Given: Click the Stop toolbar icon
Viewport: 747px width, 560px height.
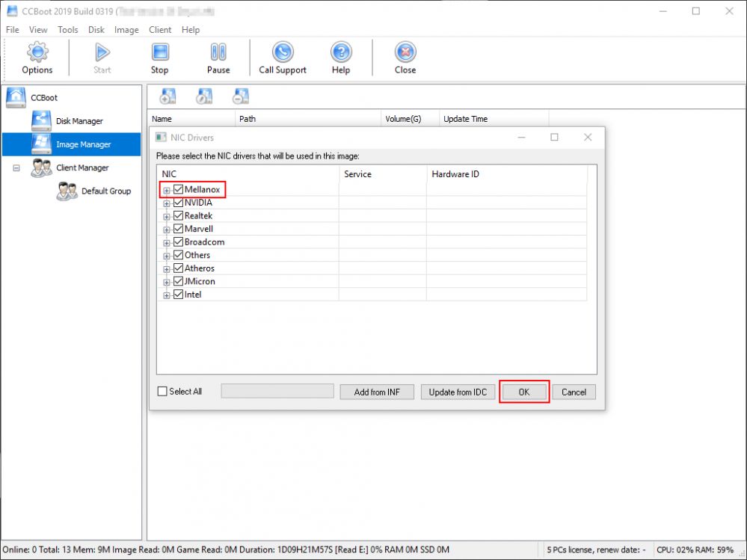Looking at the screenshot, I should click(x=160, y=52).
